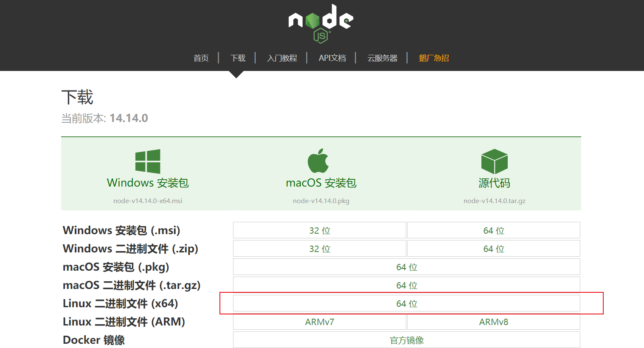Click the Windows 安装包 (.msi) row label
644x348 pixels.
click(x=121, y=230)
